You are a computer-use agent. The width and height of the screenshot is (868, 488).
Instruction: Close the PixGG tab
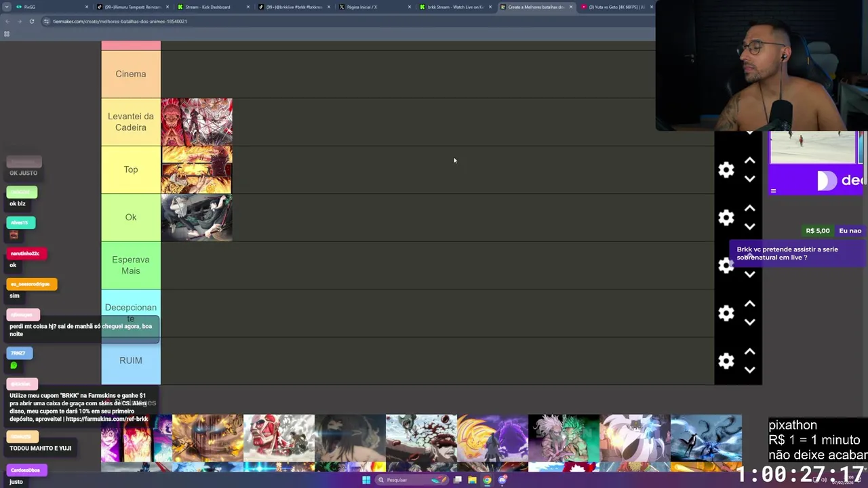click(87, 7)
